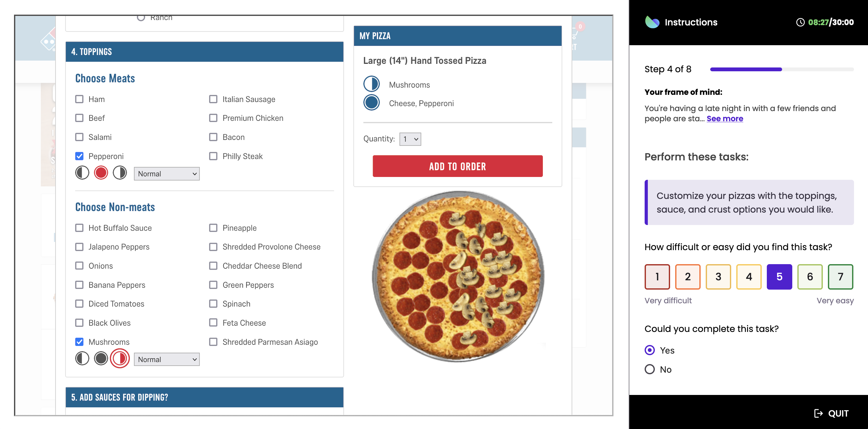The image size is (868, 429).
Task: Click the full-coverage center icon for Mushrooms
Action: [101, 359]
